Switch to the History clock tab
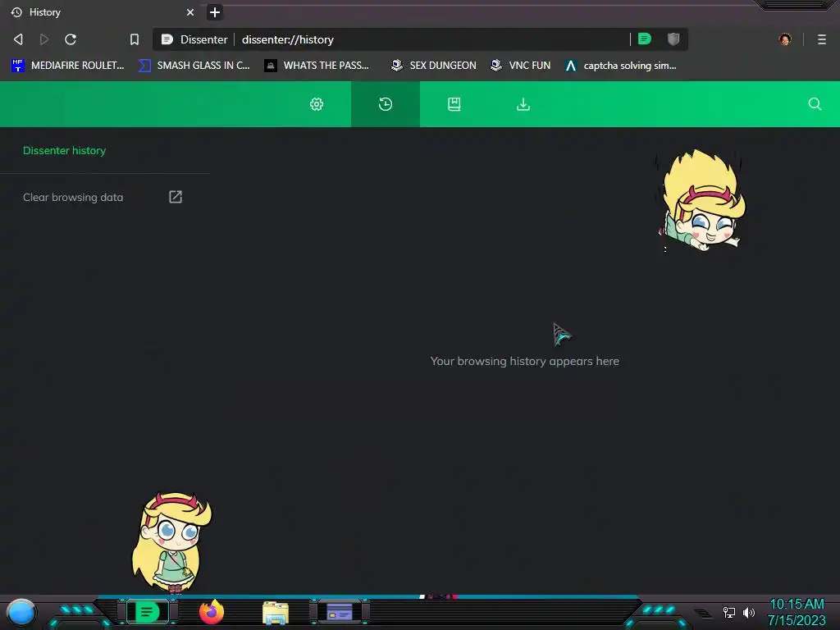 386,104
